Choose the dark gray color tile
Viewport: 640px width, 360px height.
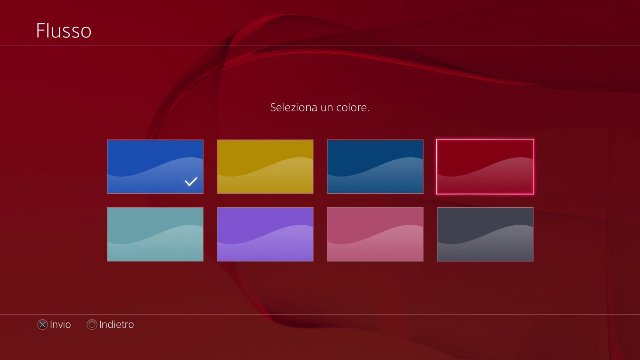[485, 234]
